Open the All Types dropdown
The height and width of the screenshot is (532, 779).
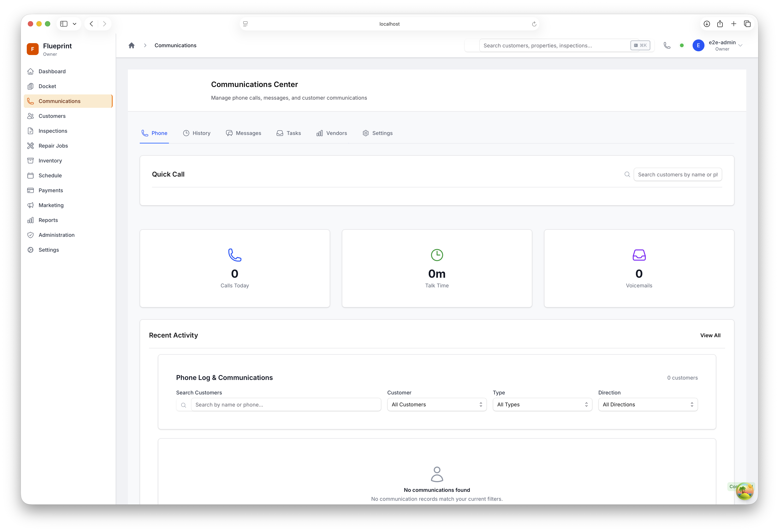pyautogui.click(x=542, y=405)
